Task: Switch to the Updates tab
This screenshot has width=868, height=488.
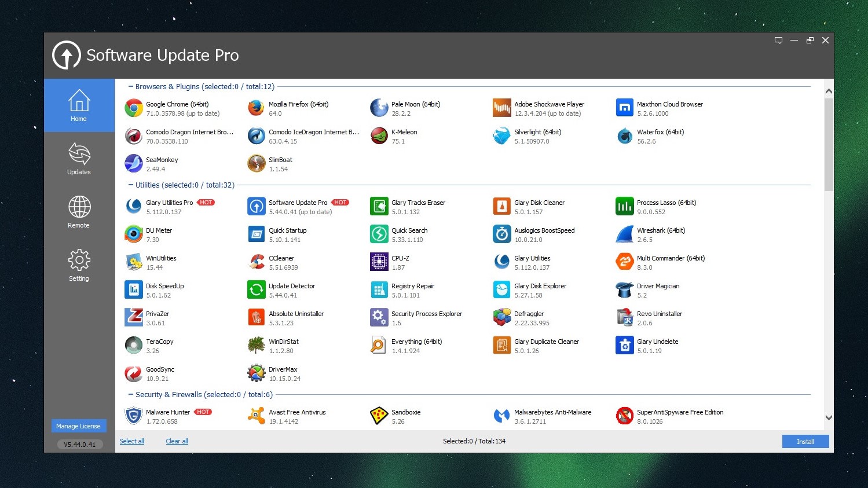Action: click(x=79, y=159)
